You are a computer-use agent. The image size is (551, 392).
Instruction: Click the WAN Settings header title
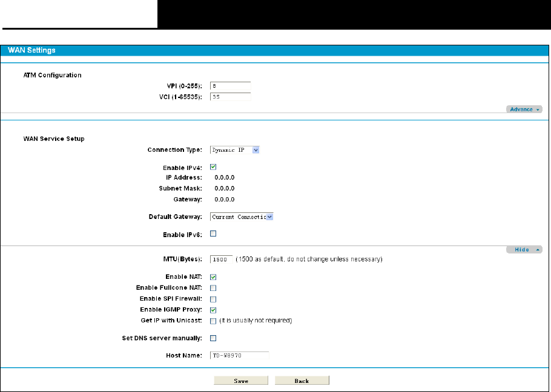tap(31, 50)
